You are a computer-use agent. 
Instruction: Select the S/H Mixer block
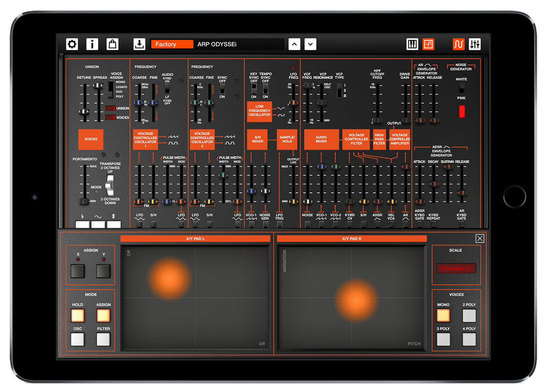(257, 139)
